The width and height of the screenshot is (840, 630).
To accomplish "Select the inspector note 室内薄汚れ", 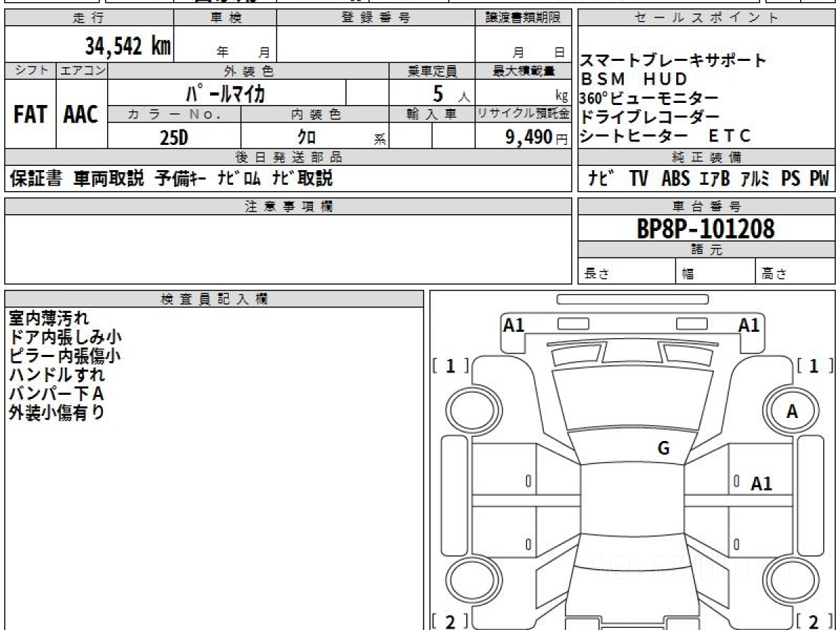I will (49, 318).
